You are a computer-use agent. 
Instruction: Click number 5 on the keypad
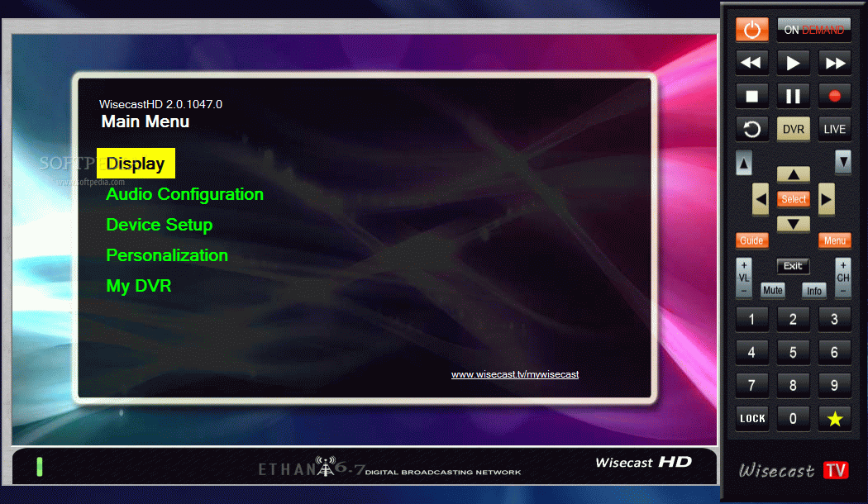(794, 353)
